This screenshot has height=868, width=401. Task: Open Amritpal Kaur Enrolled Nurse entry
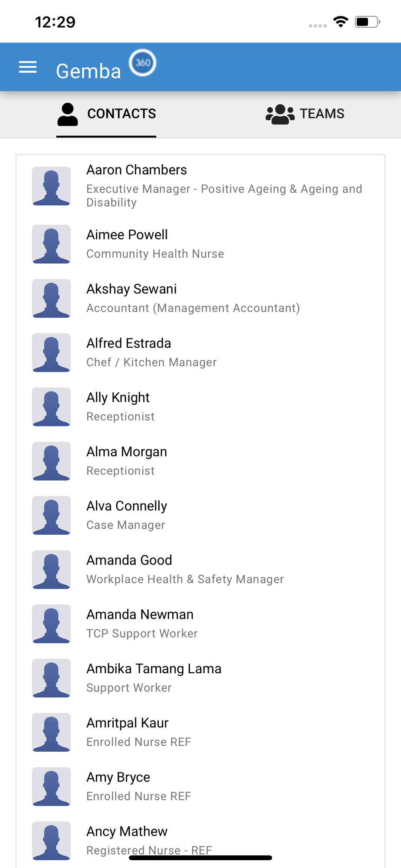200,732
